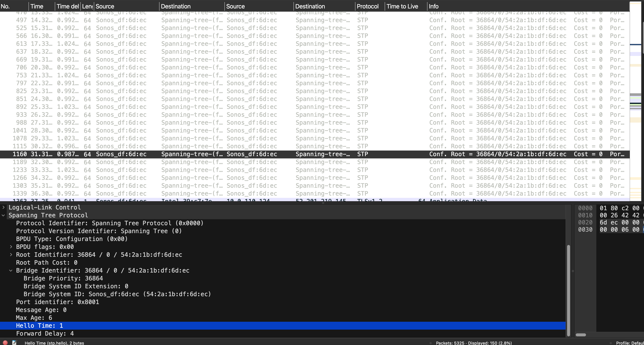Select Bridge Priority: 36864 field
Viewport: 644px width, 345px height.
(x=63, y=278)
